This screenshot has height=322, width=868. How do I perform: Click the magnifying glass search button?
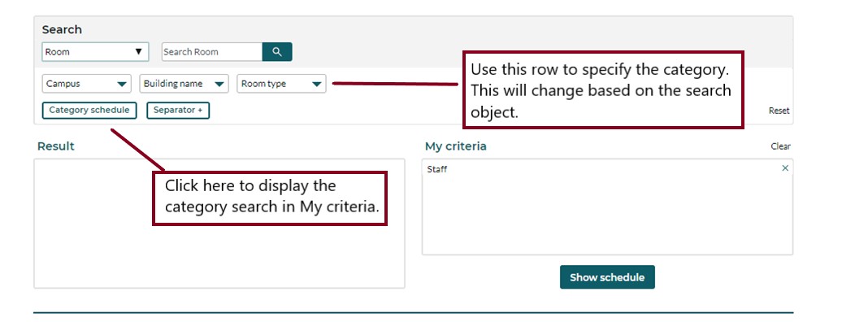277,52
